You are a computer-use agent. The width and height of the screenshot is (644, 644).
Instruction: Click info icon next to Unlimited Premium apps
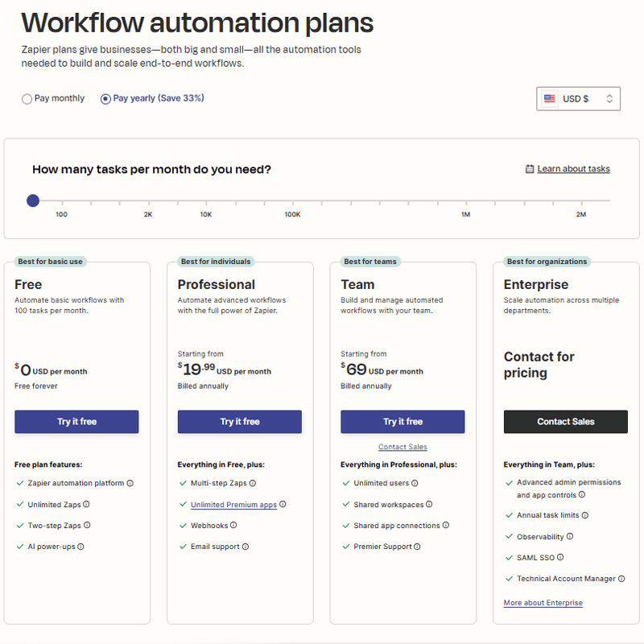283,504
